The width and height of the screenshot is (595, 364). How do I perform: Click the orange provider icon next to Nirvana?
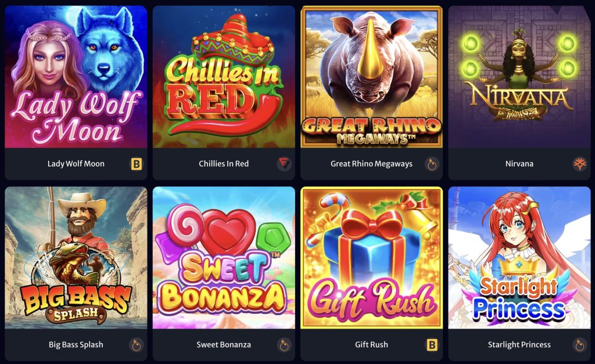pyautogui.click(x=579, y=164)
